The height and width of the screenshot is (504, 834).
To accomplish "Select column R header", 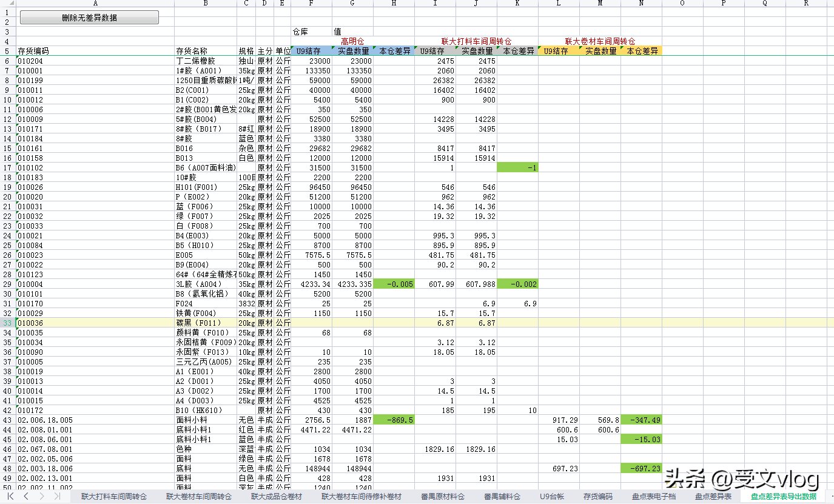I will tap(806, 4).
